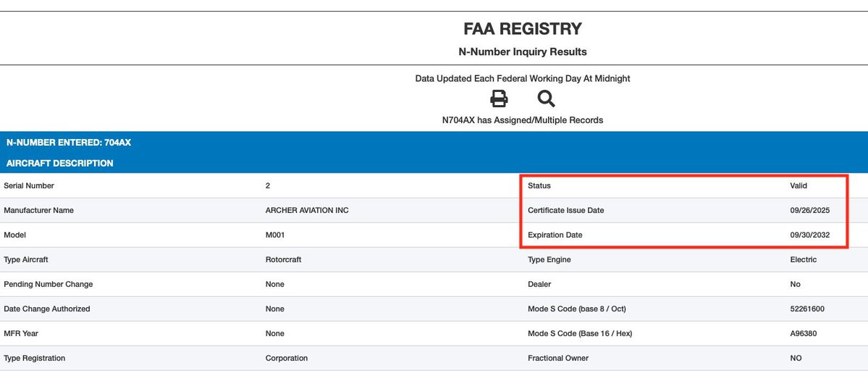Click the Dealer label

[x=539, y=284]
